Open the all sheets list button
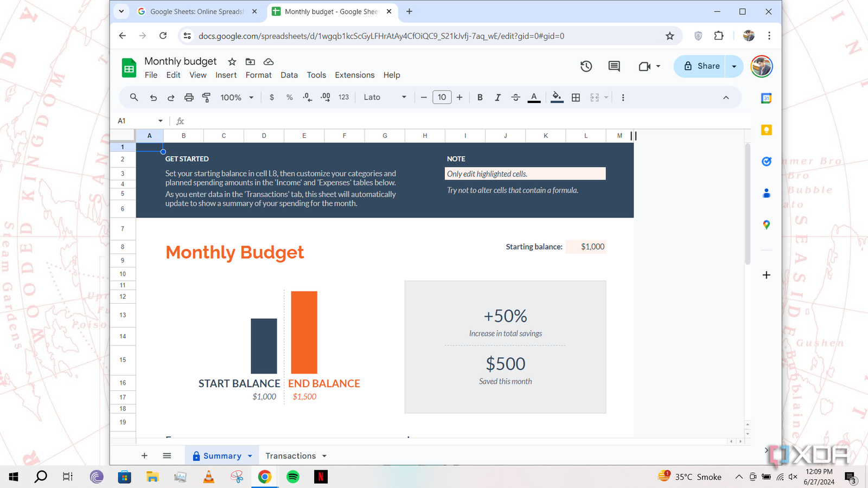The width and height of the screenshot is (868, 488). (x=167, y=456)
